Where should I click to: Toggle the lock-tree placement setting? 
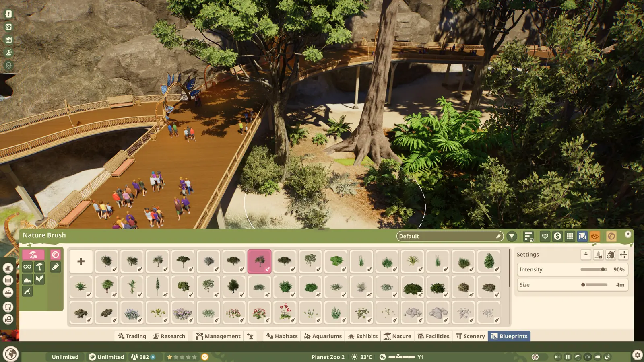click(599, 255)
